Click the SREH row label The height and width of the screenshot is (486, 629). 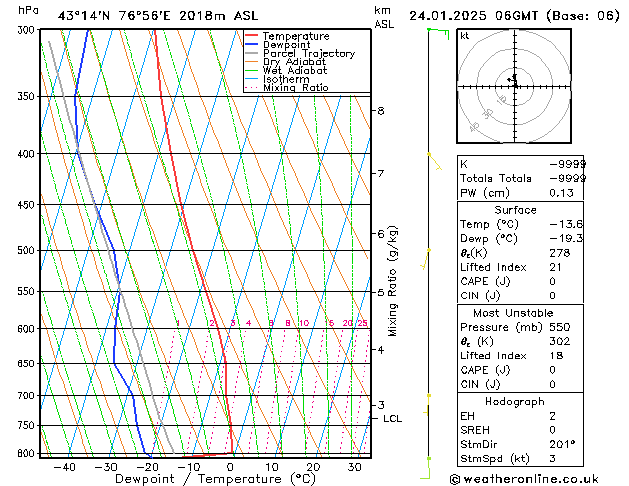tap(475, 430)
